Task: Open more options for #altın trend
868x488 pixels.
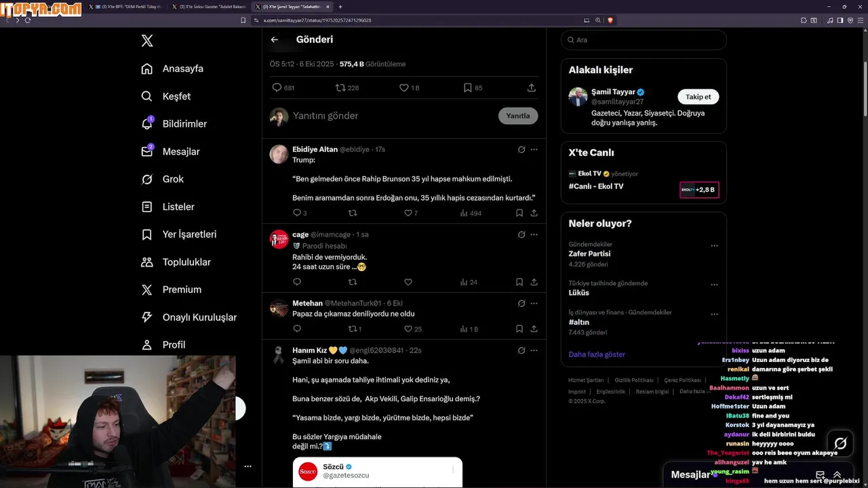Action: pyautogui.click(x=714, y=314)
